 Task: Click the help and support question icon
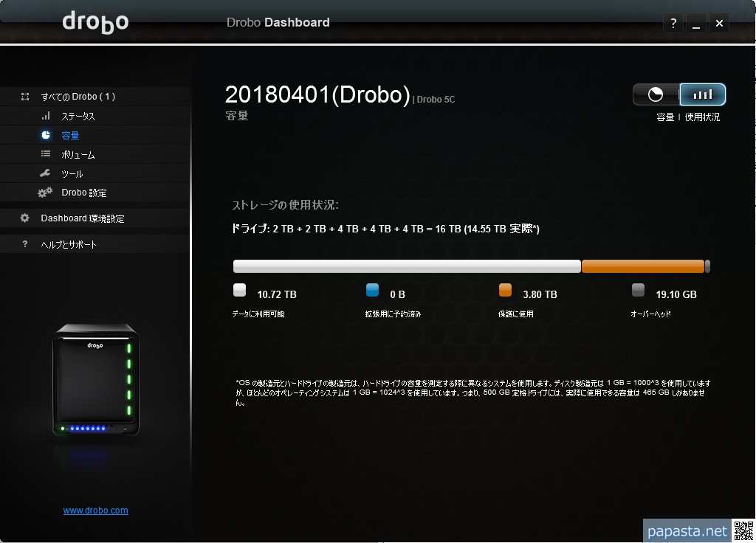(24, 244)
